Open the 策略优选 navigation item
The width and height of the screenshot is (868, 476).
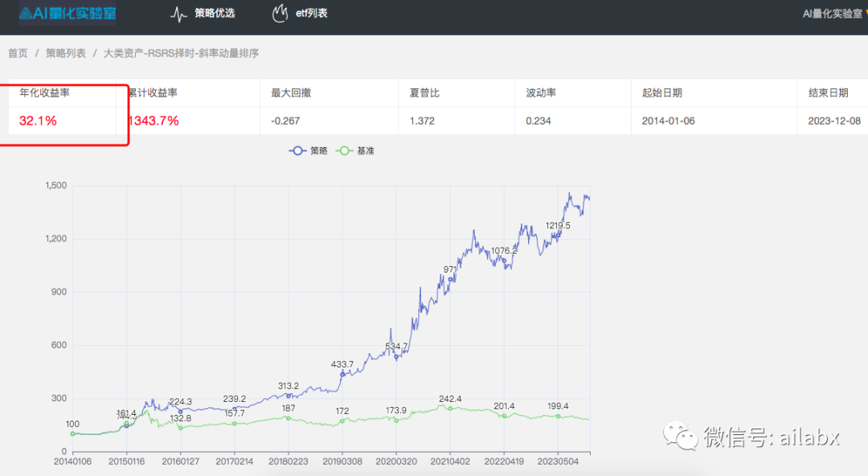208,14
